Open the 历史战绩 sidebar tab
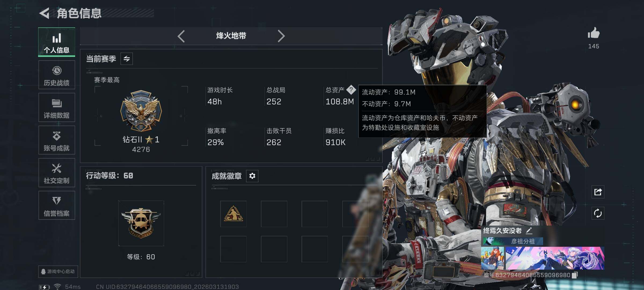Image resolution: width=644 pixels, height=290 pixels. (57, 75)
